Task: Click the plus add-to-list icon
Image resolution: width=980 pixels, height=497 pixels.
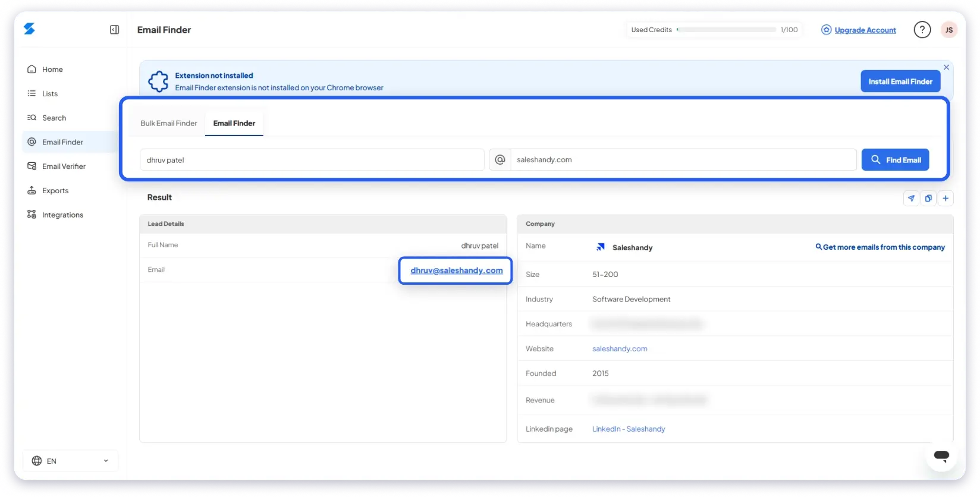Action: [946, 199]
